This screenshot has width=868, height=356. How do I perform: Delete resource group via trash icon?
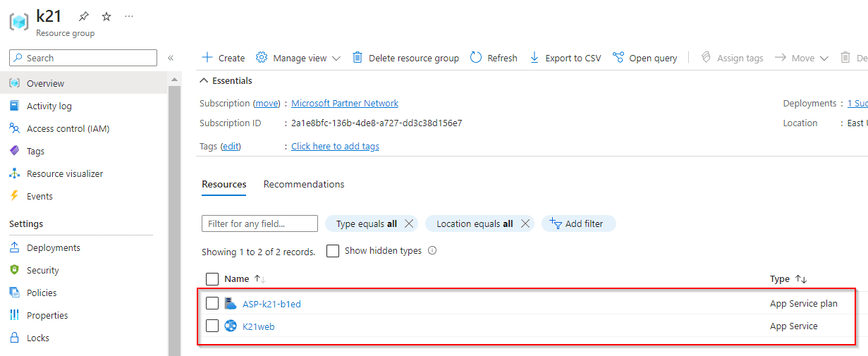pos(357,58)
